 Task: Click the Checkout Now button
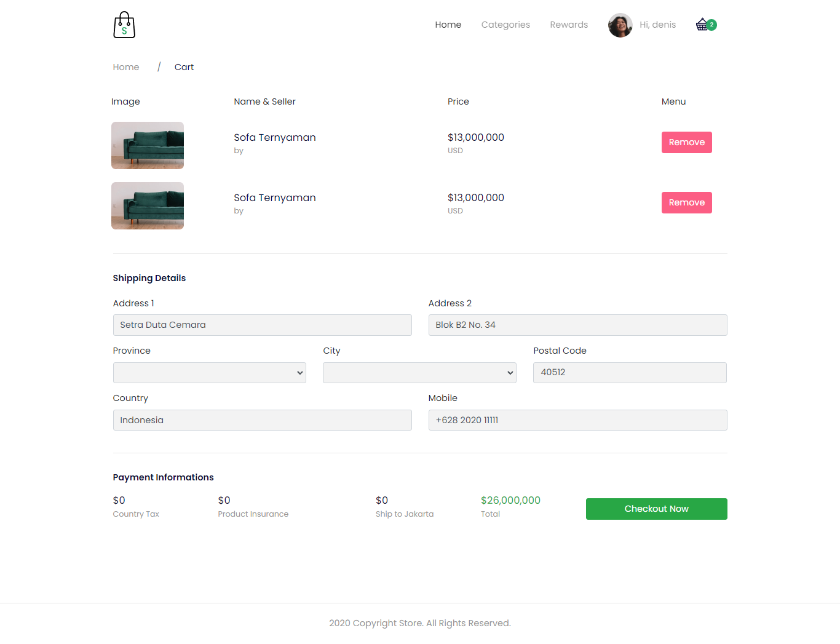656,509
